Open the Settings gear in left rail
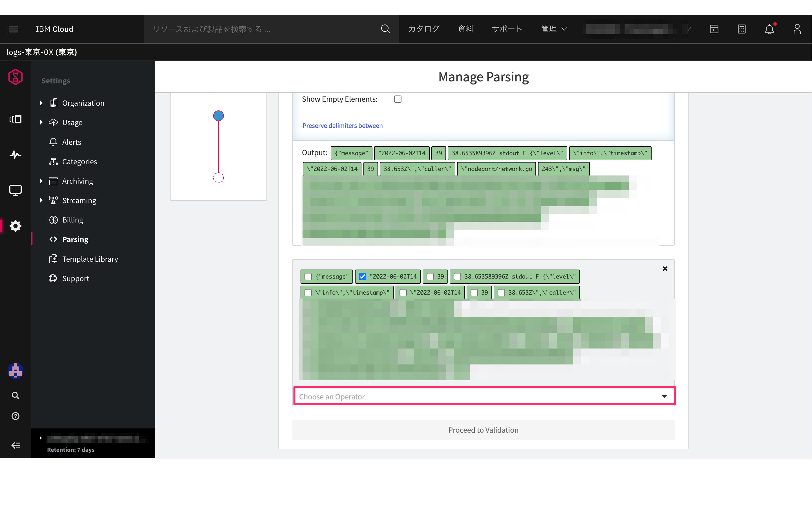The height and width of the screenshot is (507, 812). [16, 226]
